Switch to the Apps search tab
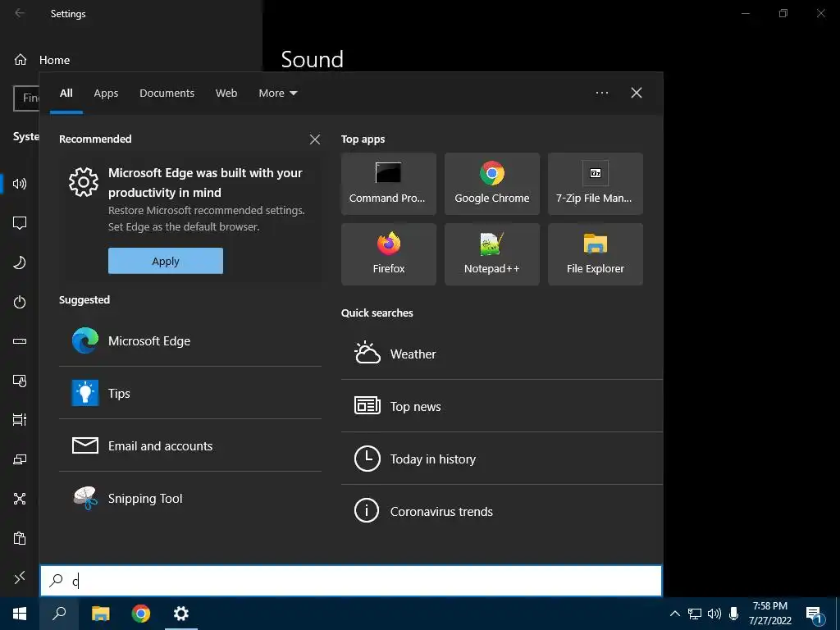 [106, 94]
